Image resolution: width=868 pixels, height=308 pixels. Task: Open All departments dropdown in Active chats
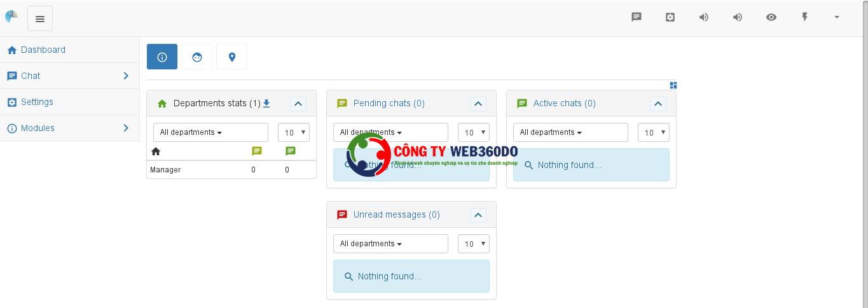[x=570, y=132]
